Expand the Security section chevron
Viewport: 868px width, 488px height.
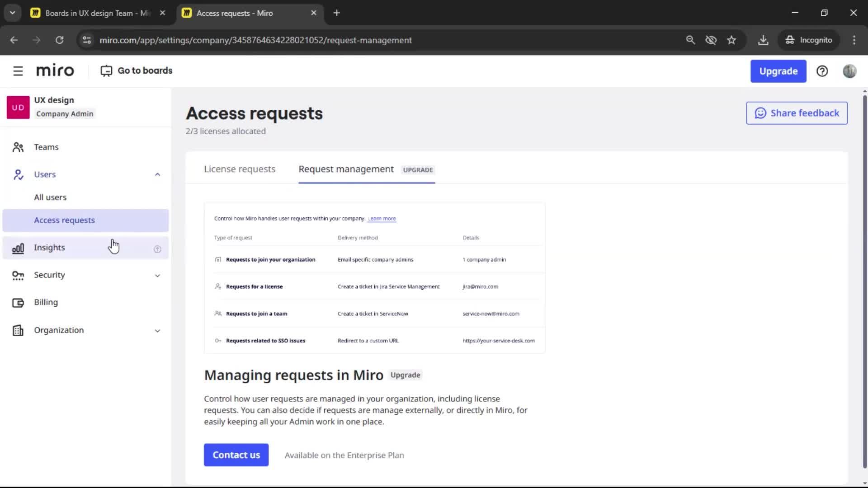157,275
